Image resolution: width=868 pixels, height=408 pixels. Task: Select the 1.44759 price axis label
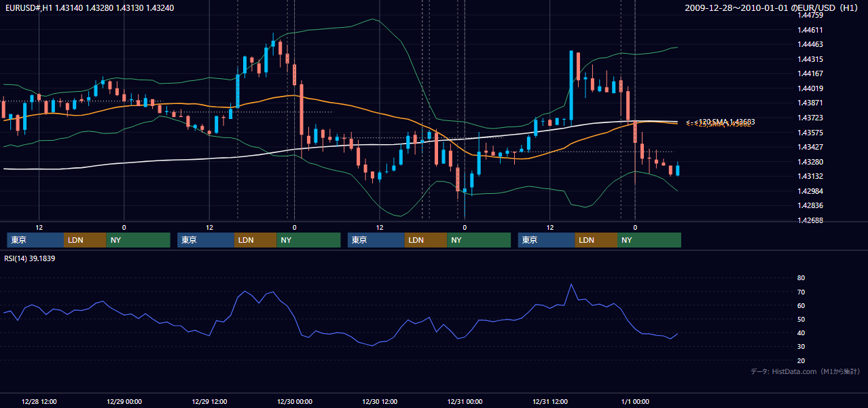pyautogui.click(x=810, y=16)
